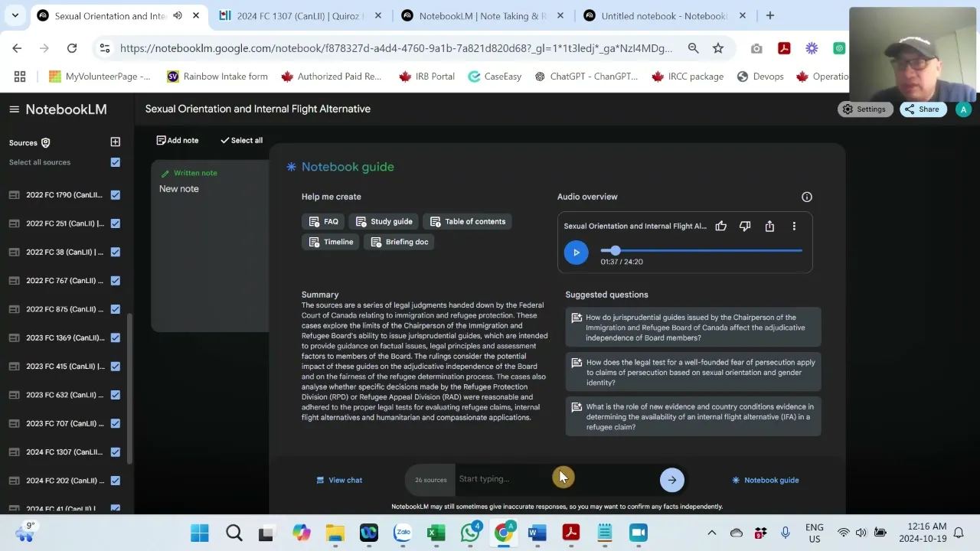Open the Settings button
980x551 pixels.
click(864, 109)
